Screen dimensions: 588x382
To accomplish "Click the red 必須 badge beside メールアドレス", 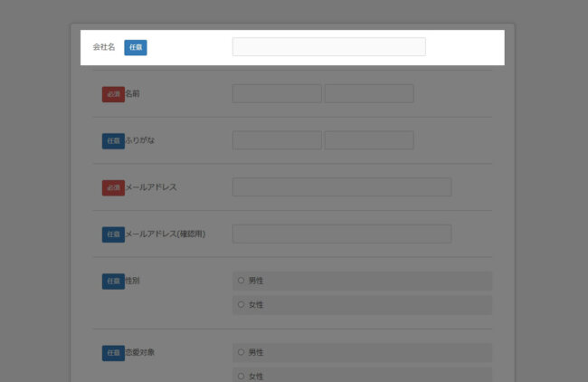I will (x=113, y=187).
